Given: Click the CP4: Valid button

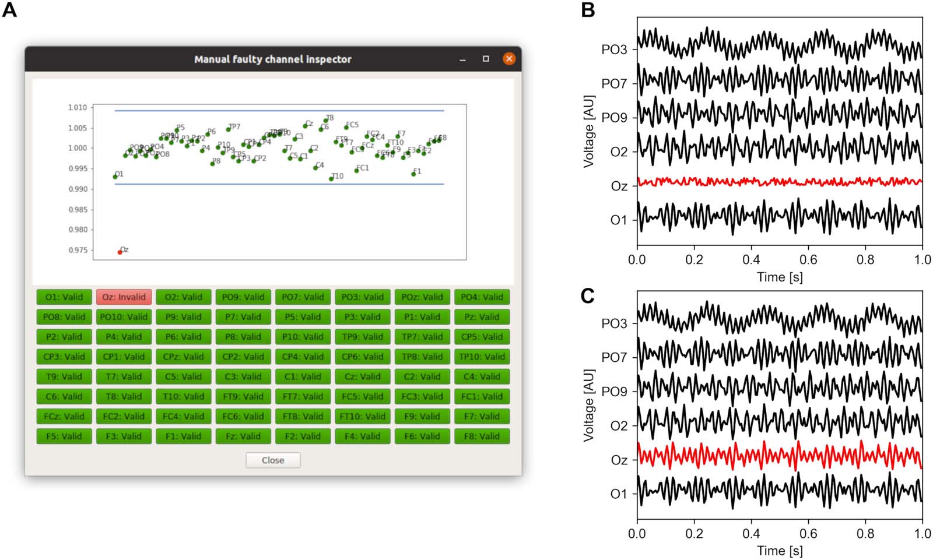Looking at the screenshot, I should click(303, 357).
